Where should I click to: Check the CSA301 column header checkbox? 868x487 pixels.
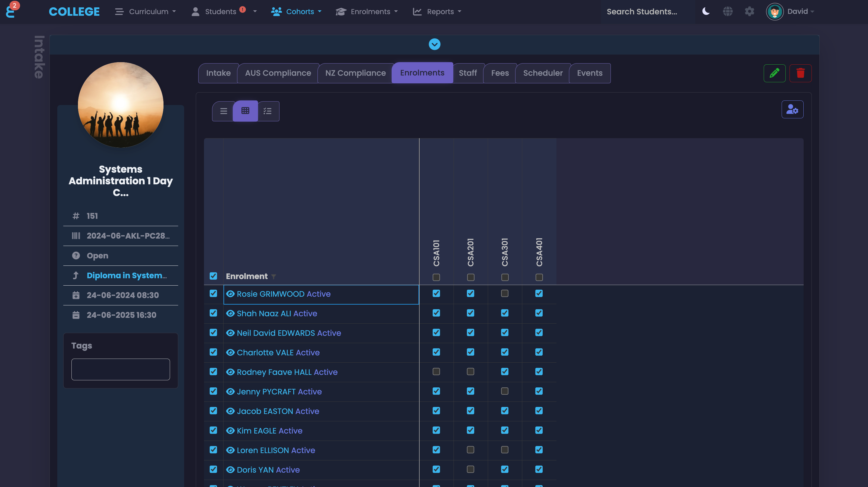click(504, 277)
